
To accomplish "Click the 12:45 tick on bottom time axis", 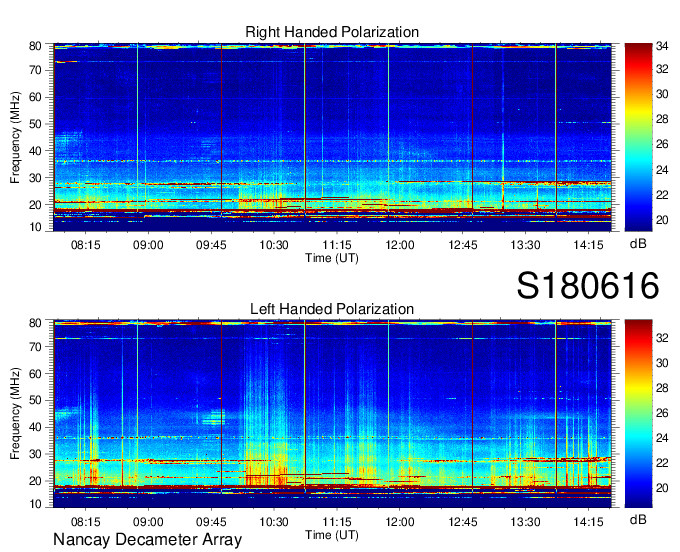I will pos(463,522).
